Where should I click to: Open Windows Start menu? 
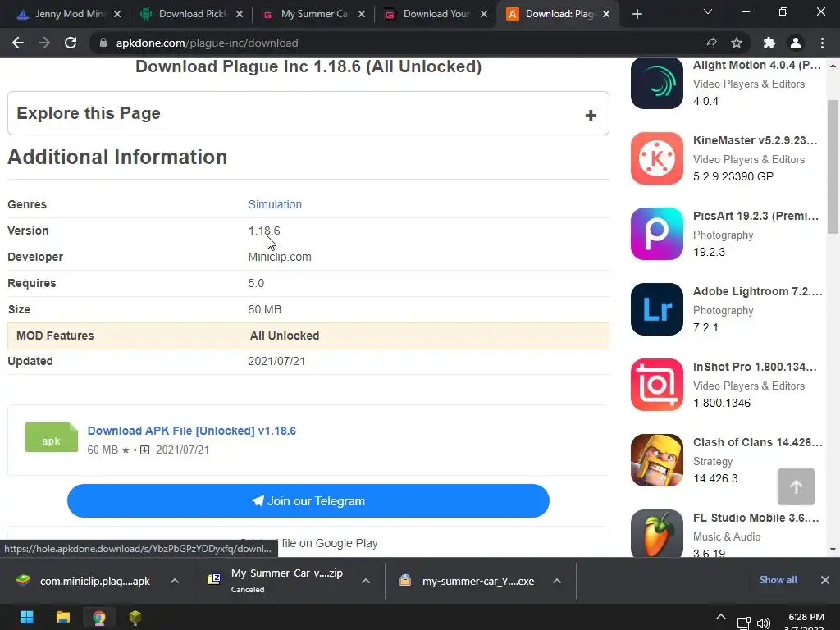[x=26, y=617]
